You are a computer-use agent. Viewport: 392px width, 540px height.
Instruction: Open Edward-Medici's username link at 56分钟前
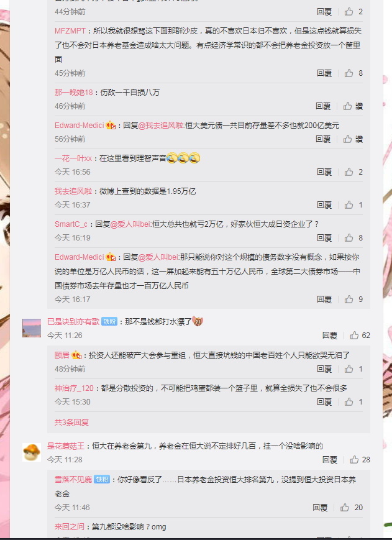(79, 126)
